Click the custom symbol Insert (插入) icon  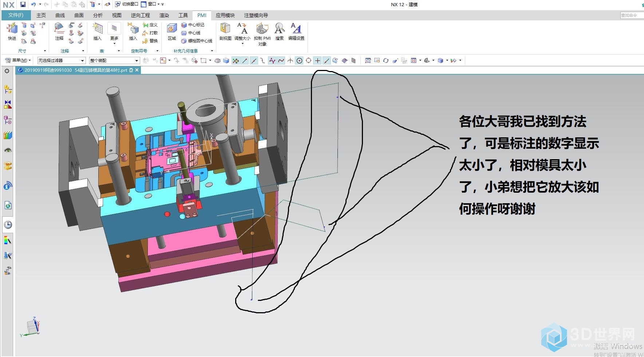point(133,31)
